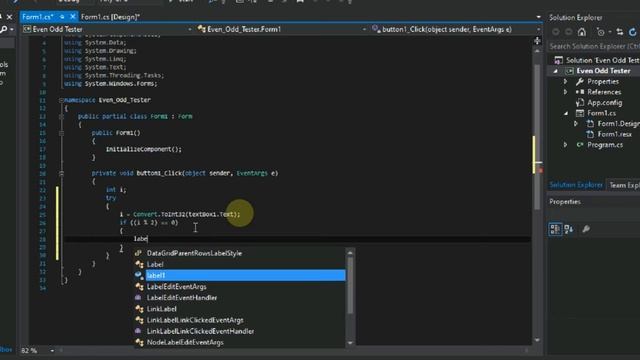Click the IntelliSense list scroll down arrow

[350, 343]
